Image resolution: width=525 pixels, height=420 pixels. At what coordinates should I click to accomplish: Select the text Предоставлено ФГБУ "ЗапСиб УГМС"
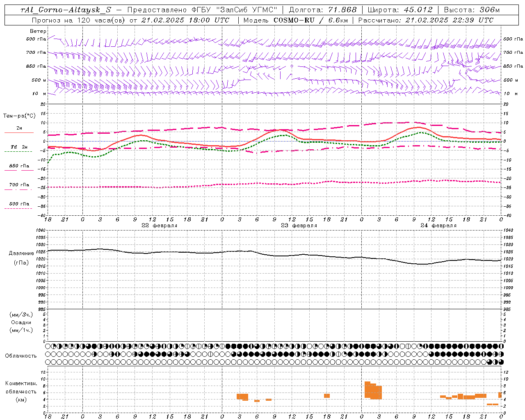point(202,10)
